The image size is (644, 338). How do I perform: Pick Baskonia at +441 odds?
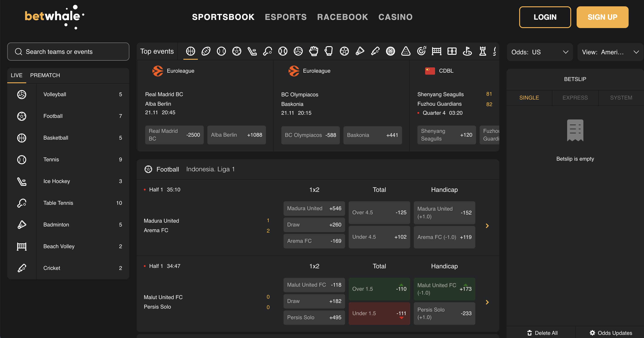(x=372, y=135)
